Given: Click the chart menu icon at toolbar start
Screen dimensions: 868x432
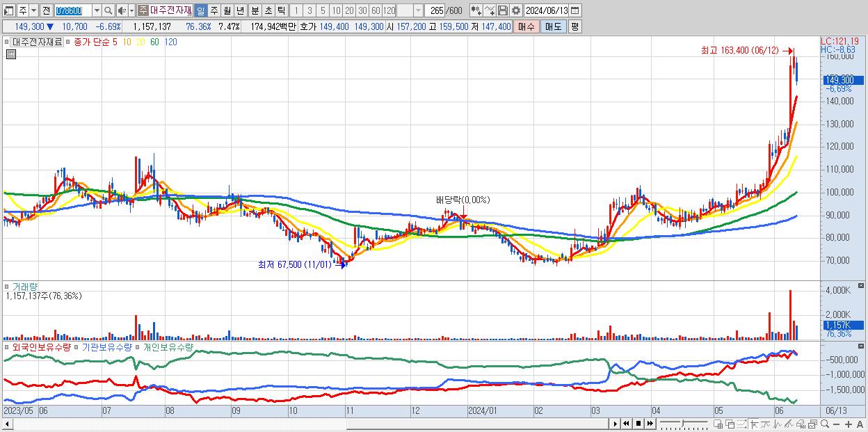Looking at the screenshot, I should coord(9,10).
